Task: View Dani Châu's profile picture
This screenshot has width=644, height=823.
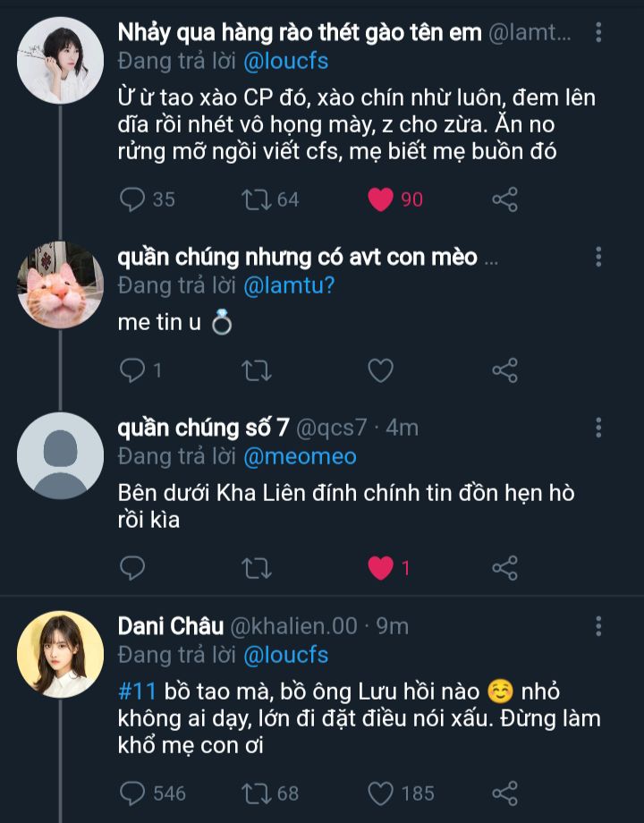Action: click(60, 654)
